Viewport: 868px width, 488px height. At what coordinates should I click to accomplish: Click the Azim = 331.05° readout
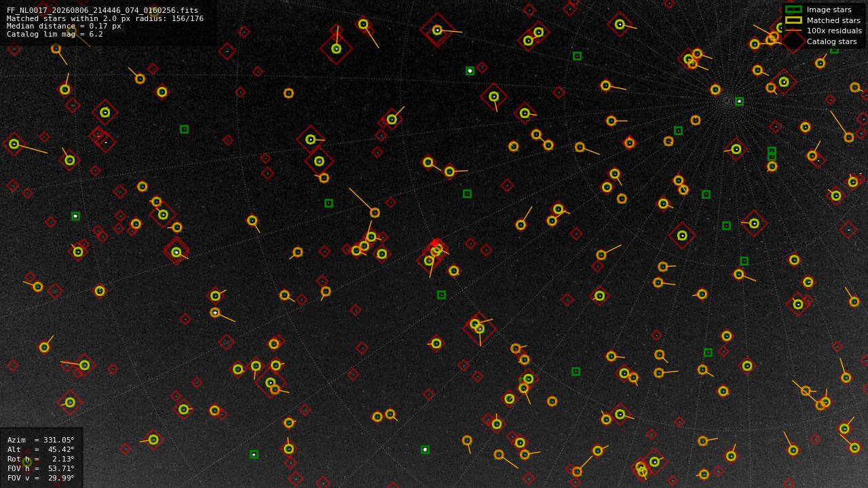click(41, 440)
